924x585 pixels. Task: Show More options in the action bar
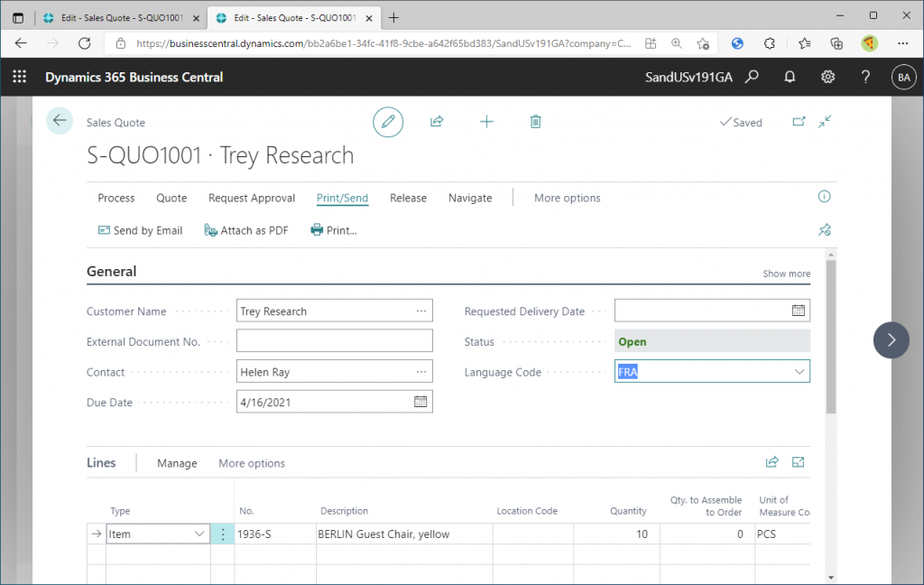[567, 198]
